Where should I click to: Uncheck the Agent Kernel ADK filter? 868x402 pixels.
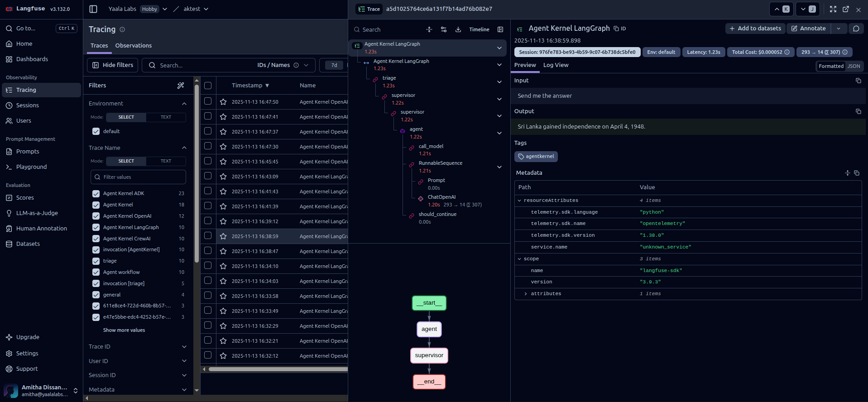[x=96, y=193]
